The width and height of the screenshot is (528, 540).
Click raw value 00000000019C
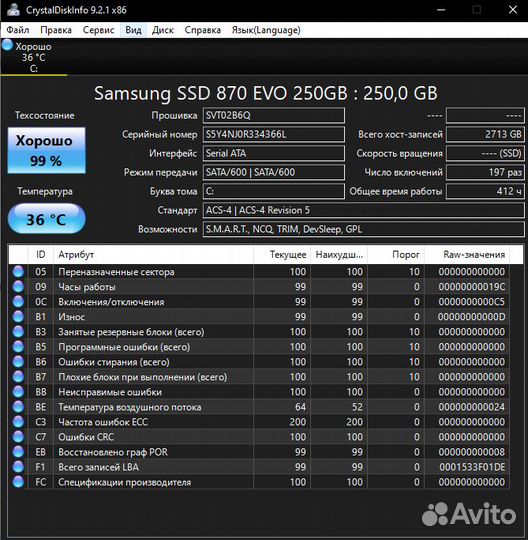tap(472, 287)
